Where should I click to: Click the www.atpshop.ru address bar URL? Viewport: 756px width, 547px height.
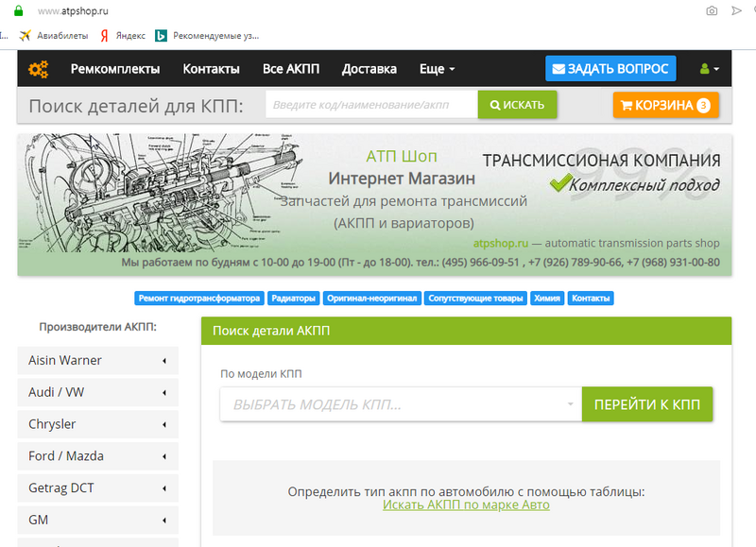(x=74, y=10)
